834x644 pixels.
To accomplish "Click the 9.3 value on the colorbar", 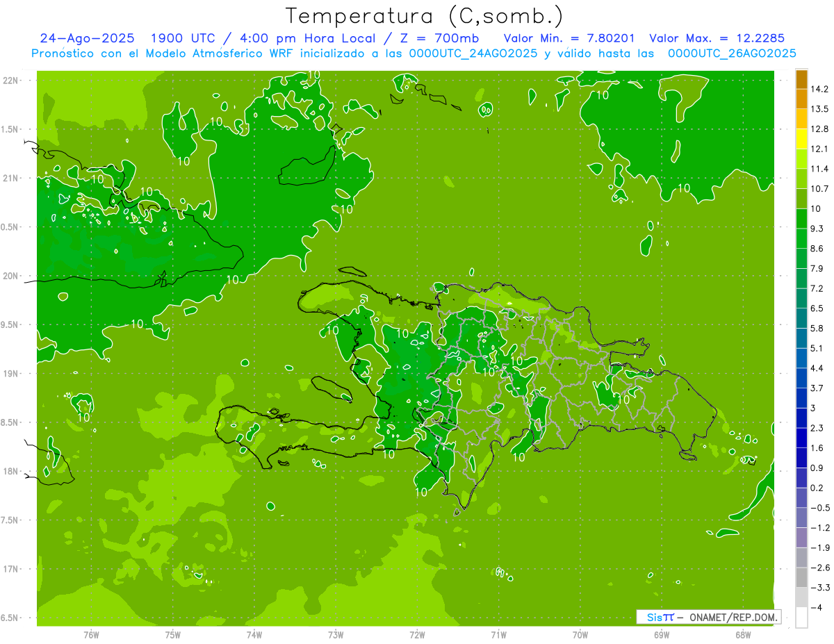I will 817,229.
